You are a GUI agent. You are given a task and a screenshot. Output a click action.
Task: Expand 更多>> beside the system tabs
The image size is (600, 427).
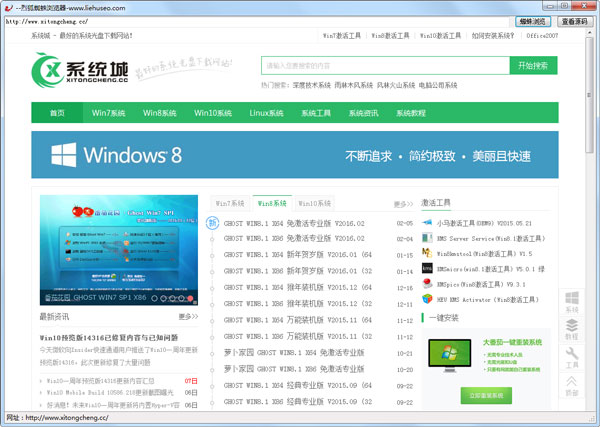point(403,204)
